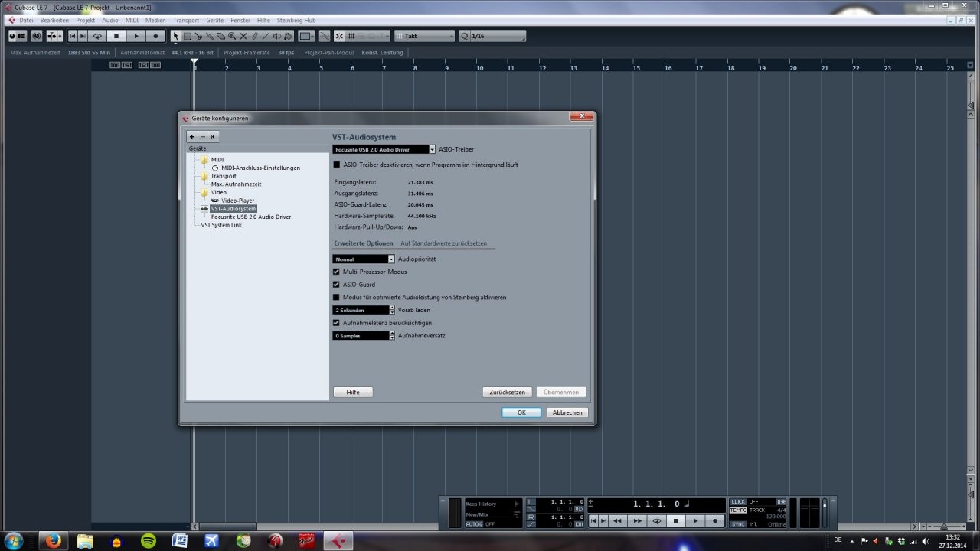This screenshot has height=551, width=980.
Task: Select the Play speaker tool
Action: (x=277, y=36)
